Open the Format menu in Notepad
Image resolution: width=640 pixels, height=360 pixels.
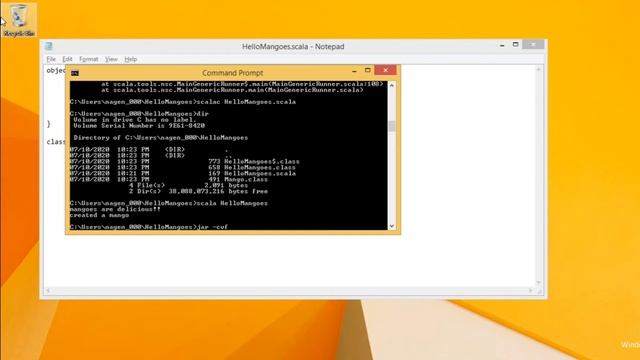[89, 59]
